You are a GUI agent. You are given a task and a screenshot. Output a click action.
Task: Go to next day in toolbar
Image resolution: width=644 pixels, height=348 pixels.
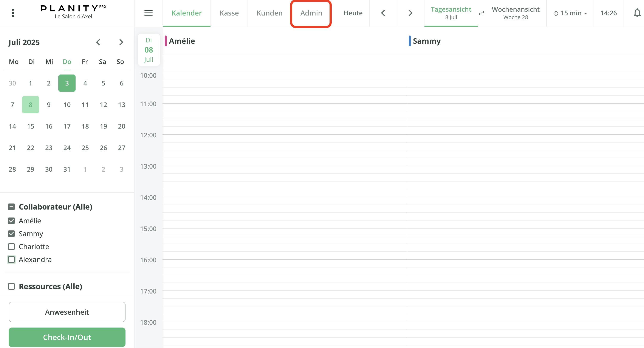point(410,13)
